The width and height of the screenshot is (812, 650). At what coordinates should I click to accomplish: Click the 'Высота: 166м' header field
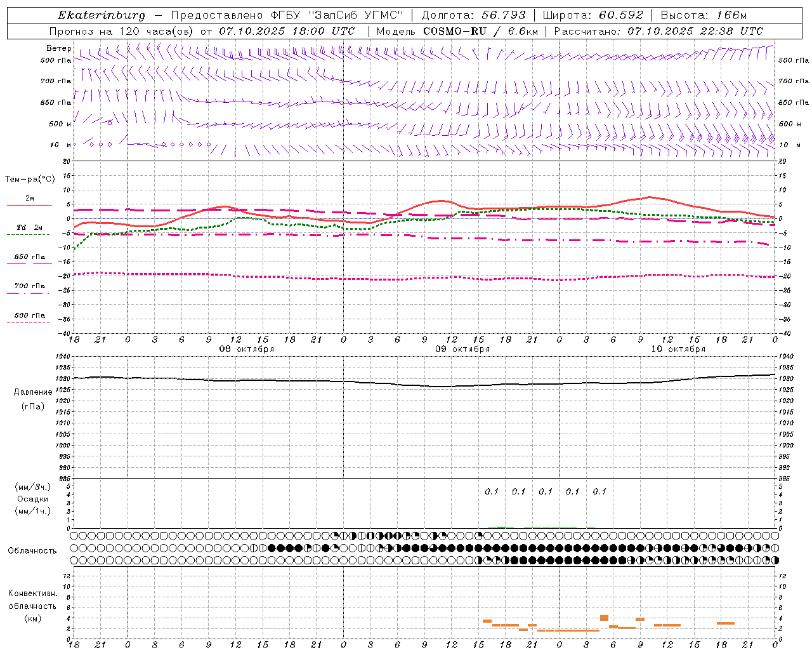click(704, 15)
